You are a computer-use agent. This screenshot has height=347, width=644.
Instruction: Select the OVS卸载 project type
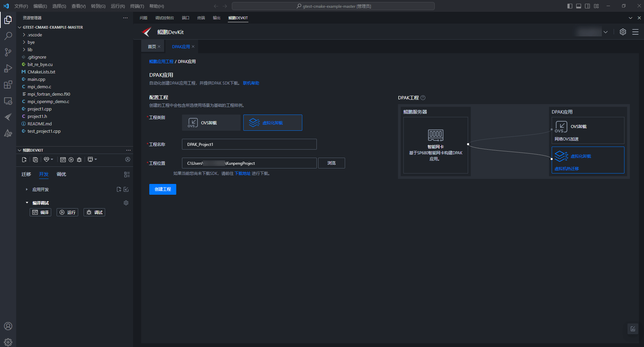[211, 123]
